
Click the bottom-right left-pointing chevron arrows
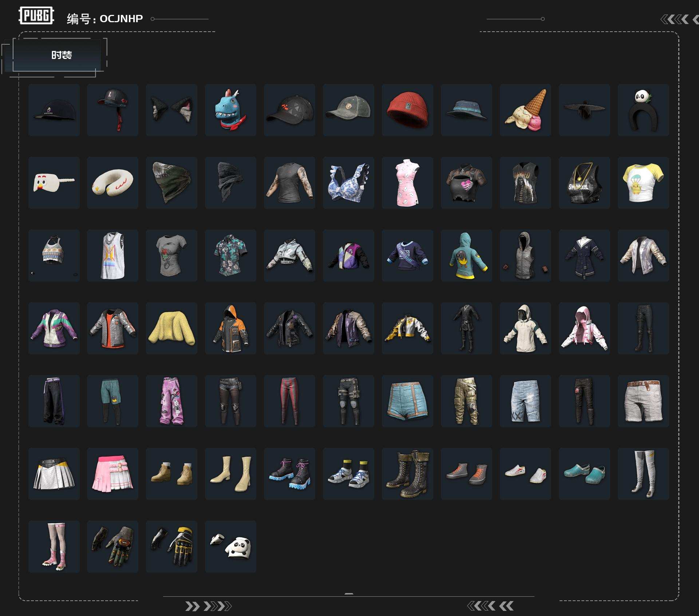(490, 606)
